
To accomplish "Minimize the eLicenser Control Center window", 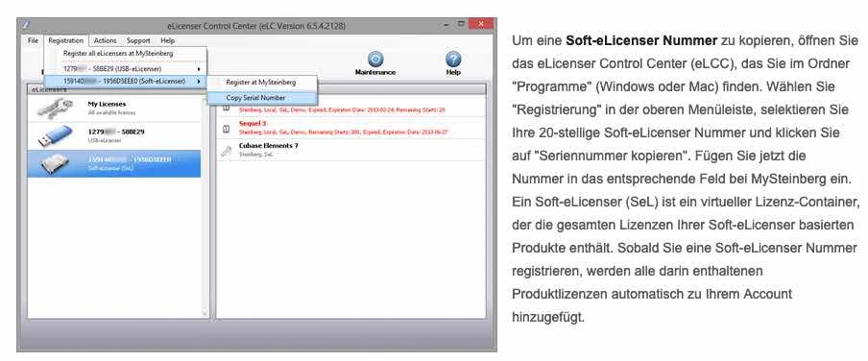I will point(446,24).
